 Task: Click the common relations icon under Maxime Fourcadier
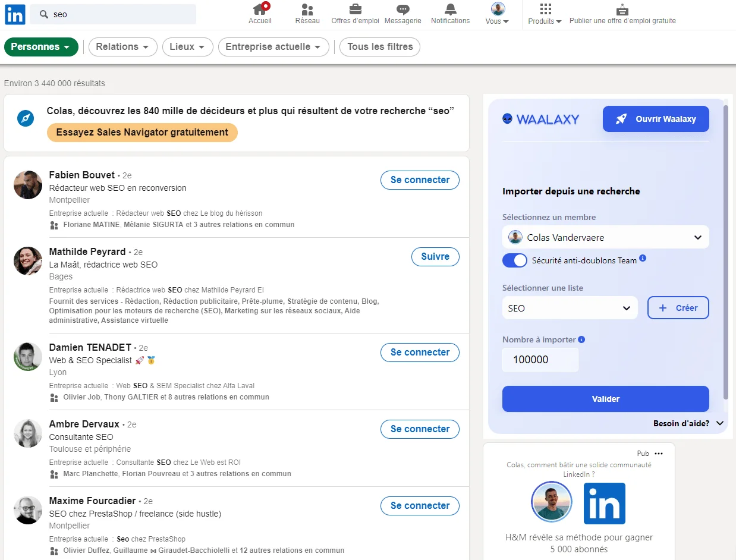coord(55,550)
